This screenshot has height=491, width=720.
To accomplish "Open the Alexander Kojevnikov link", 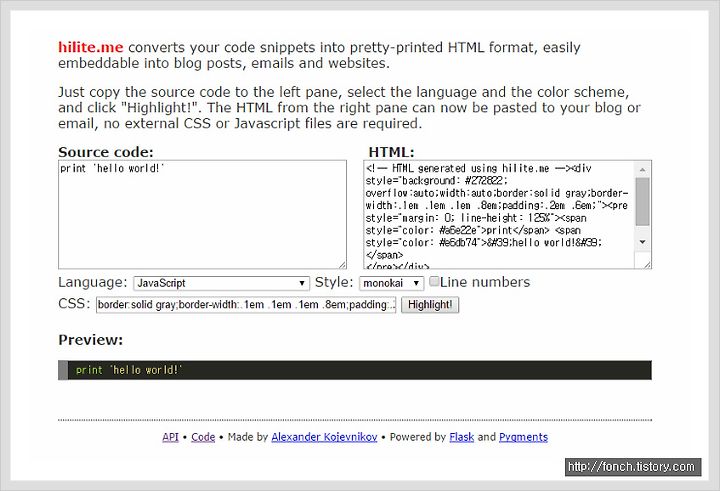I will coord(324,437).
